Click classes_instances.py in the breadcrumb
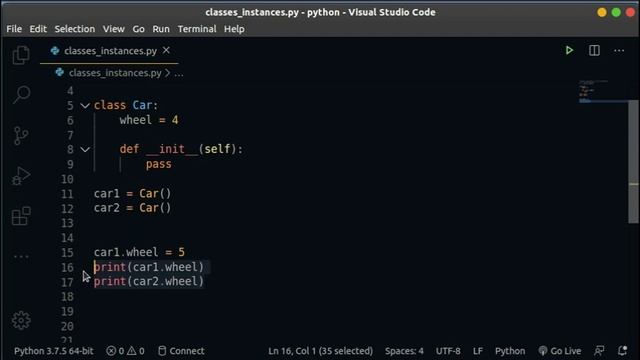Viewport: 640px width, 360px height. (x=115, y=73)
